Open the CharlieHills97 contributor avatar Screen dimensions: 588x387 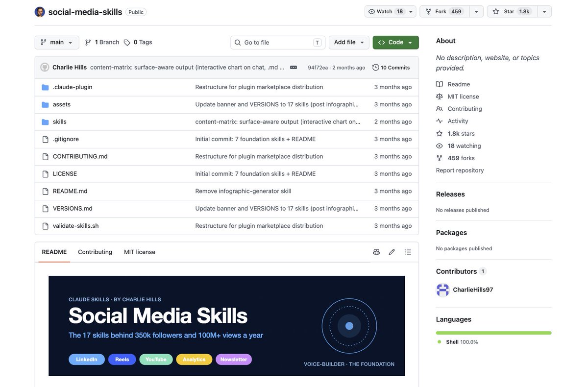[442, 290]
